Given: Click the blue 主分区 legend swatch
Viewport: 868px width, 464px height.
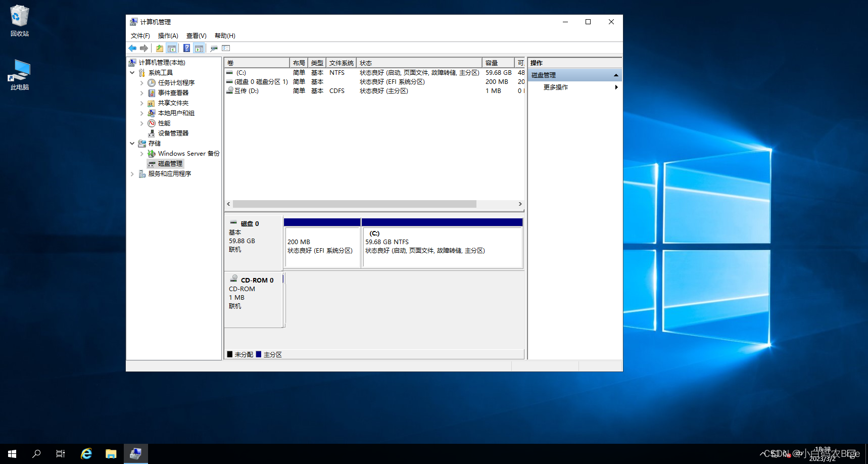Looking at the screenshot, I should click(x=259, y=354).
